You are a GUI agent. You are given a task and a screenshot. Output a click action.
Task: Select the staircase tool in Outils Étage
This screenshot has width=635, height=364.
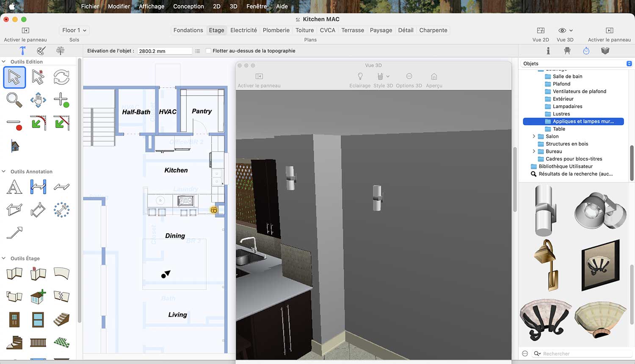coord(61,319)
